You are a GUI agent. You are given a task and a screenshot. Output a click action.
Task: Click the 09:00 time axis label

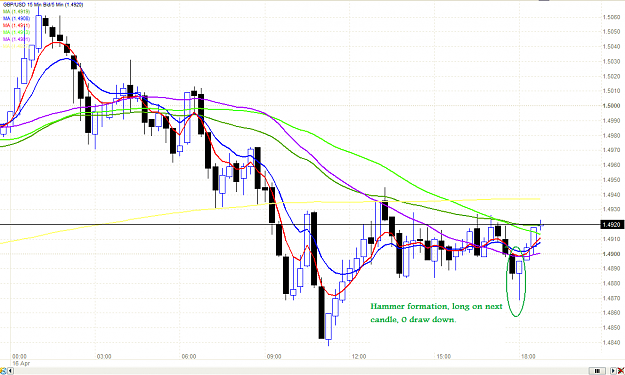pos(274,356)
